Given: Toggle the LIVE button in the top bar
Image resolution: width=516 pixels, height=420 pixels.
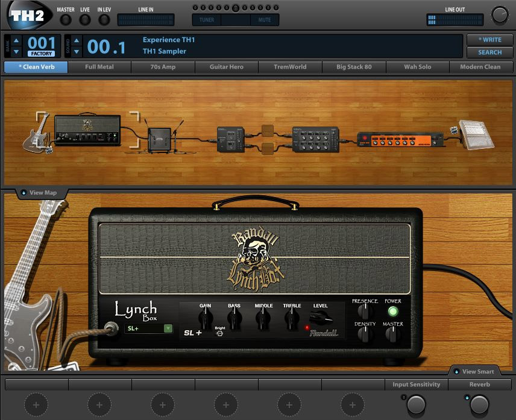Looking at the screenshot, I should [85, 20].
